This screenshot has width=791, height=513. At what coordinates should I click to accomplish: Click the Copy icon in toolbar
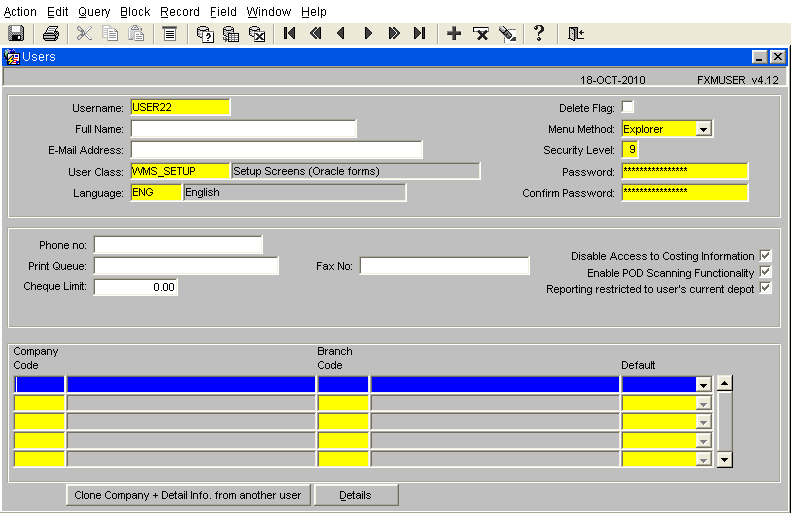110,34
